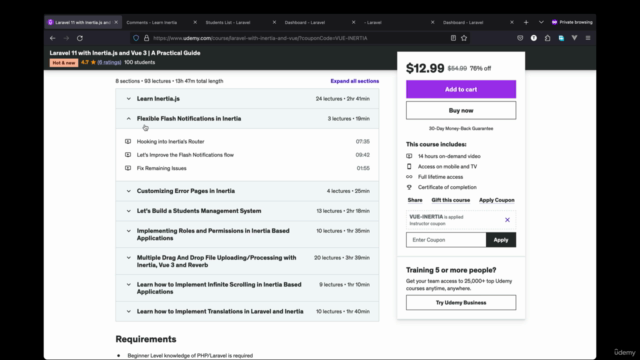The width and height of the screenshot is (640, 360).
Task: Expand Multiple Drag And Drop File Uploading section
Action: coord(247,261)
